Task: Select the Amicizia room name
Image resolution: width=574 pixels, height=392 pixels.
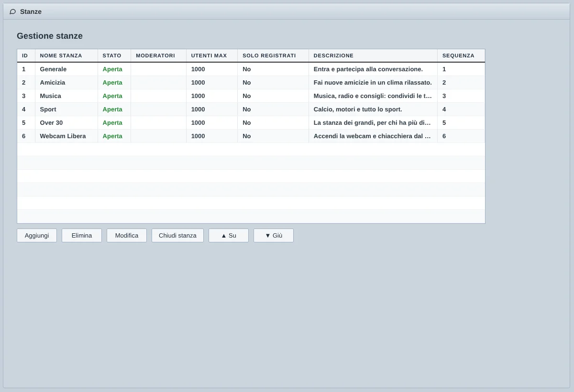Action: (x=53, y=83)
